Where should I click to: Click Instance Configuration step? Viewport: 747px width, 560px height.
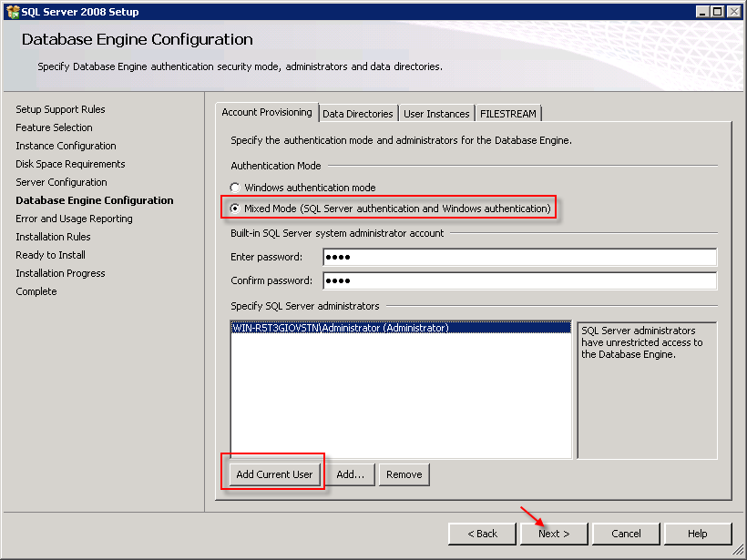(x=66, y=146)
